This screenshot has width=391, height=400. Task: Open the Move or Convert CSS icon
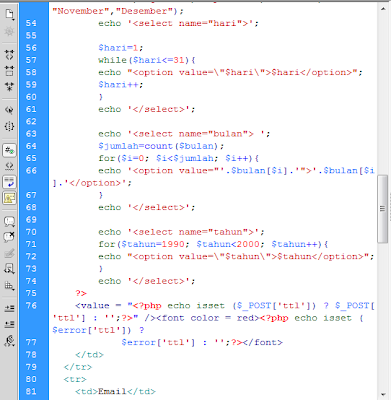[x=9, y=285]
